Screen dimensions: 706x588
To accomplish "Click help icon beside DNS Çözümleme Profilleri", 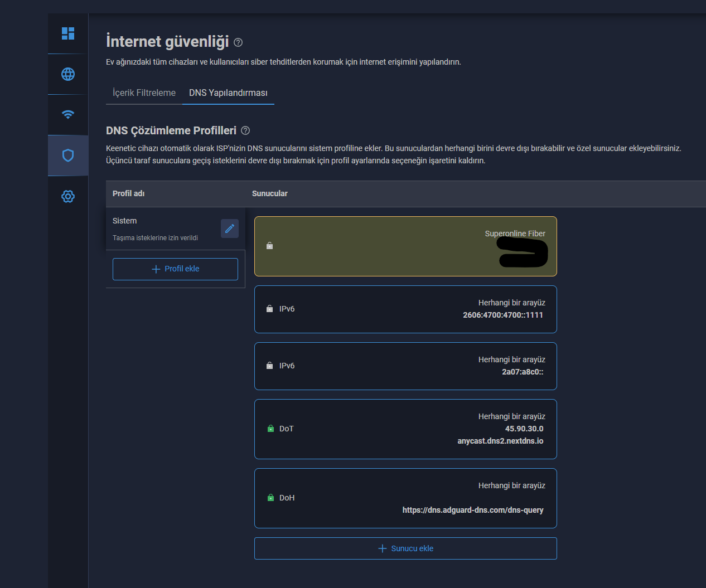I will click(245, 130).
